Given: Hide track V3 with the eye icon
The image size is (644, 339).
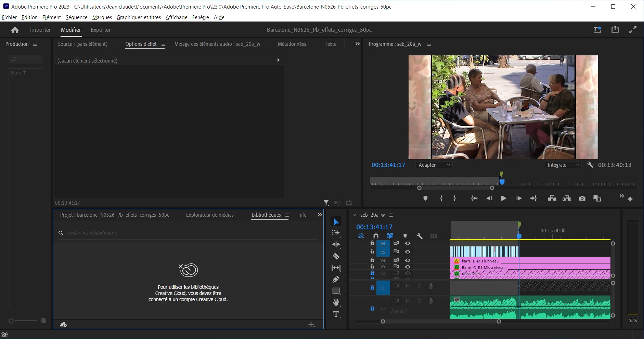Looking at the screenshot, I should point(408,267).
